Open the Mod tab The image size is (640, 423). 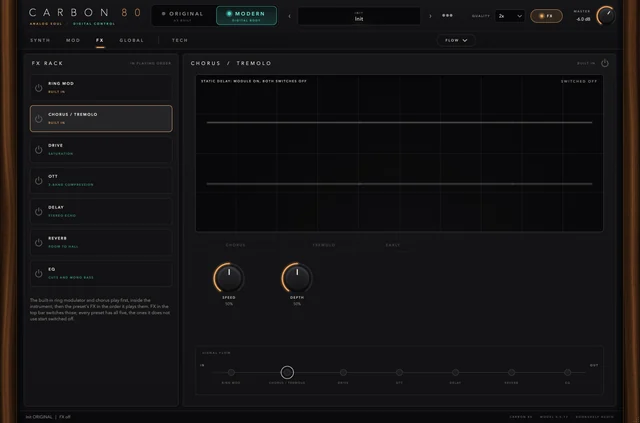point(73,40)
